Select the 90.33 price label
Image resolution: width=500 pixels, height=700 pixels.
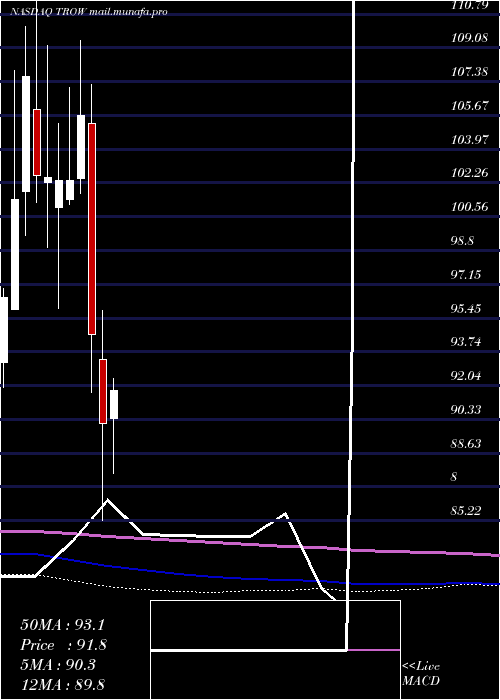tap(466, 409)
